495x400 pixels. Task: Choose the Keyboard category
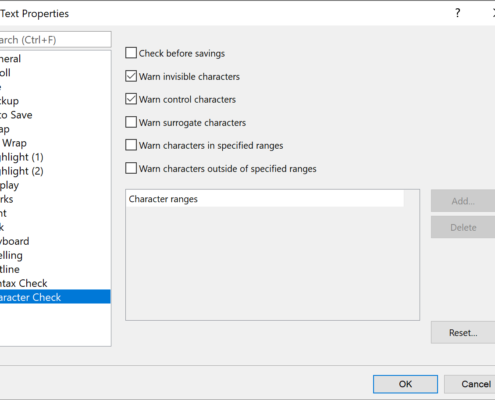pos(55,241)
